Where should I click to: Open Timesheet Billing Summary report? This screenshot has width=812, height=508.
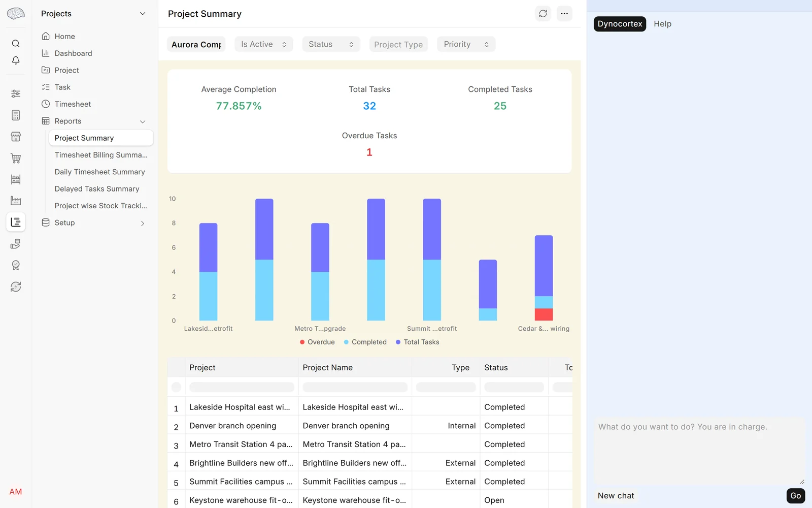click(101, 155)
